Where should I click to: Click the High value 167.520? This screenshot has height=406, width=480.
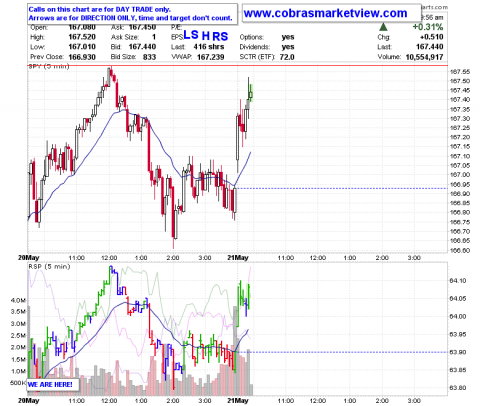82,37
